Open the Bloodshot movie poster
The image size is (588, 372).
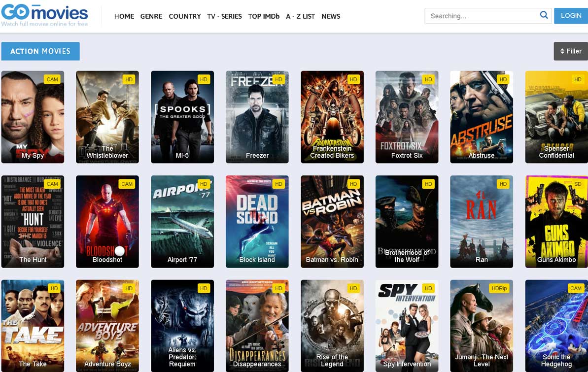pyautogui.click(x=107, y=222)
